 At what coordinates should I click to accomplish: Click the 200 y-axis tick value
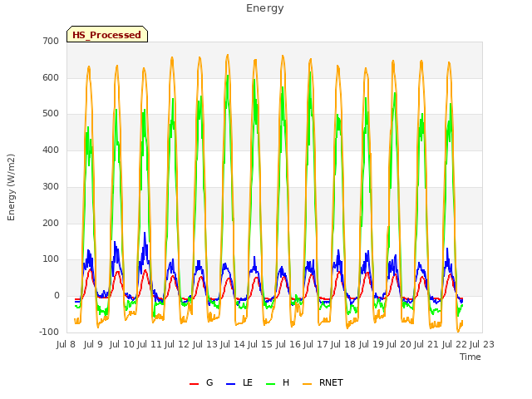click(x=51, y=223)
